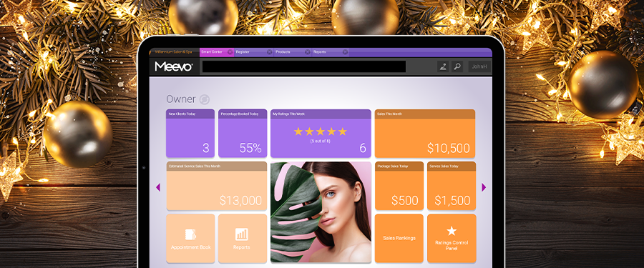Open the Percentage Booked Today tile

click(243, 133)
